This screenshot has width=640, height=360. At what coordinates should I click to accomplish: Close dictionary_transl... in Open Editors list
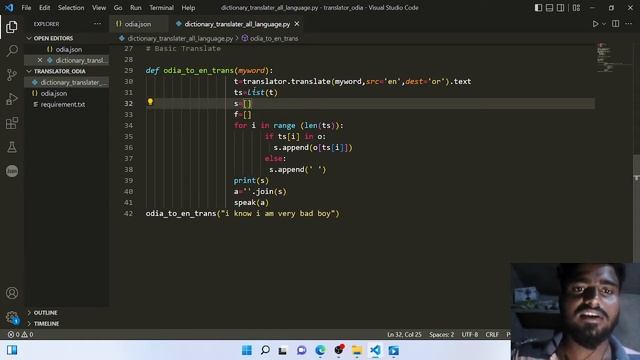(40, 60)
